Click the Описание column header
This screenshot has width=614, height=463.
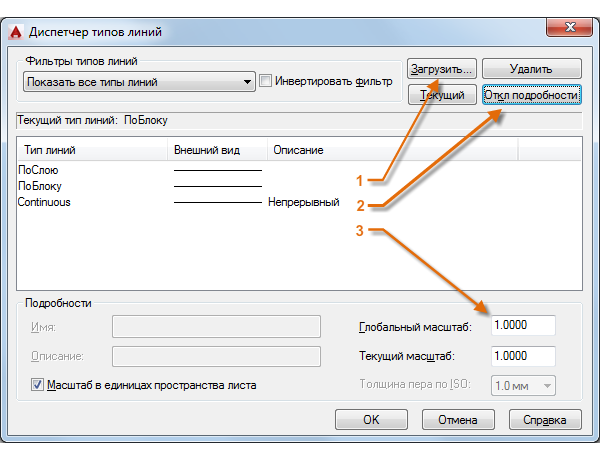(x=390, y=150)
